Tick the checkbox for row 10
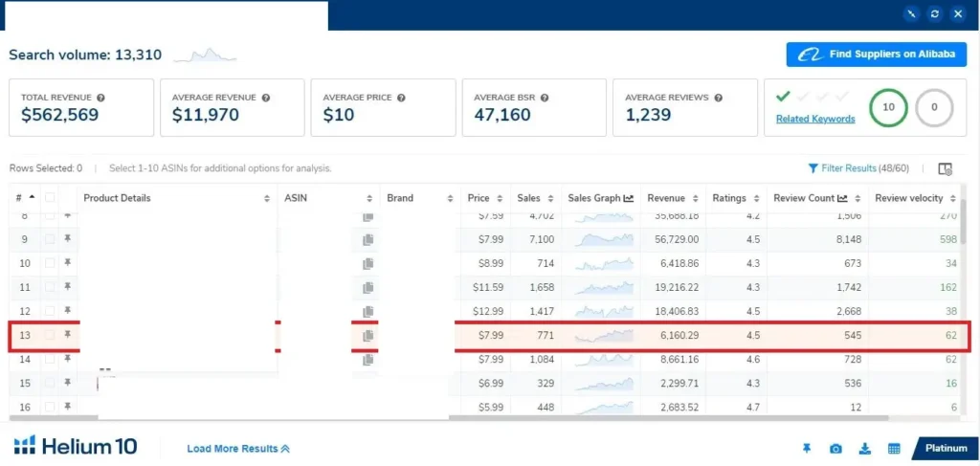Image resolution: width=980 pixels, height=466 pixels. 49,263
